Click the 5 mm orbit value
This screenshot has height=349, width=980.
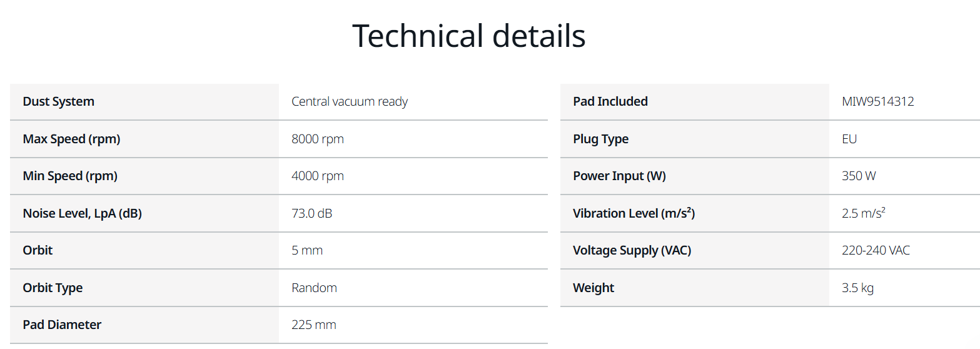(x=307, y=250)
